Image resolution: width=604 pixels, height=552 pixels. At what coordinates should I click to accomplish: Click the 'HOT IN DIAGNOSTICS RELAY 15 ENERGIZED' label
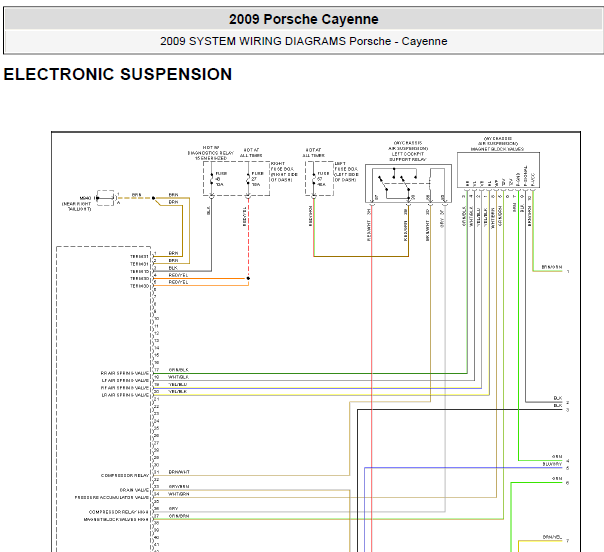tap(211, 153)
